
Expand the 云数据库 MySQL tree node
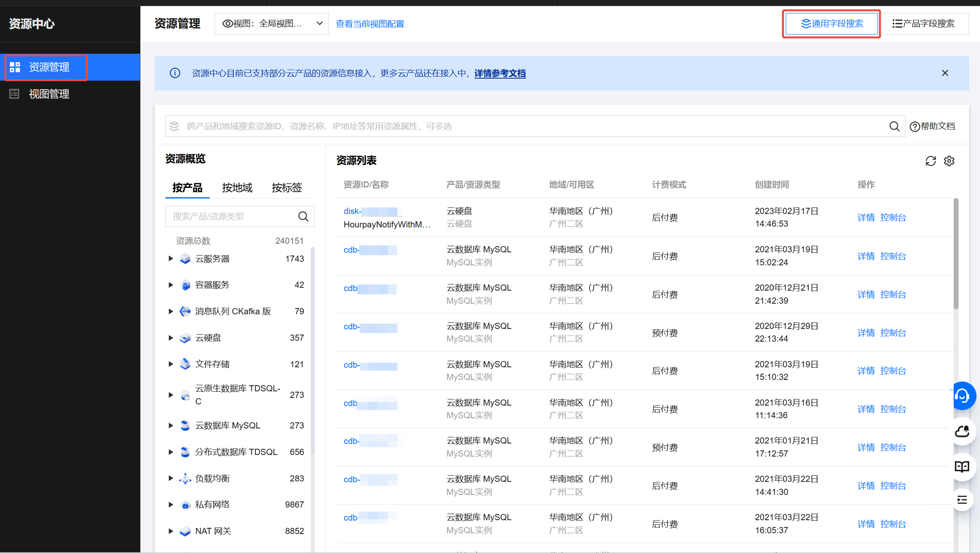coord(171,426)
